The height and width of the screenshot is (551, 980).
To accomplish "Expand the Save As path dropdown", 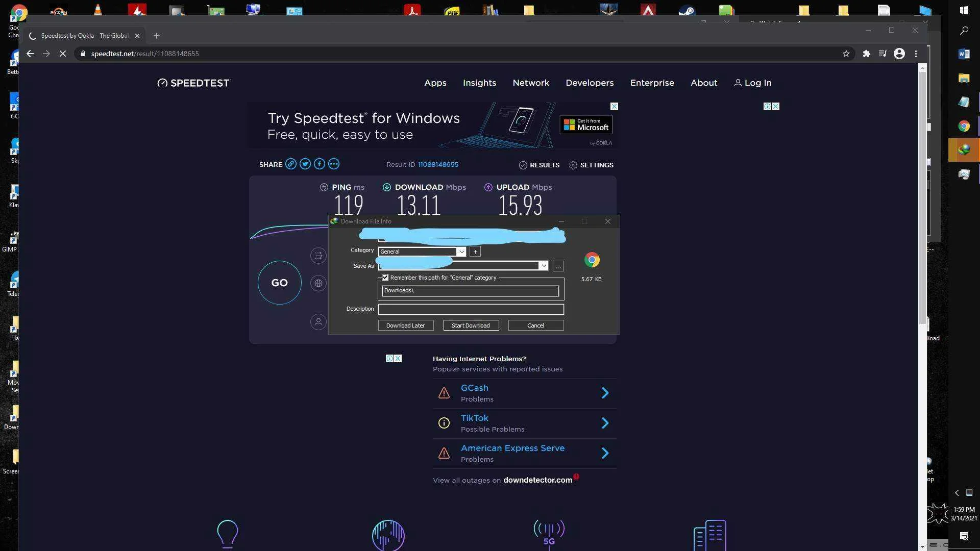I will pos(544,266).
